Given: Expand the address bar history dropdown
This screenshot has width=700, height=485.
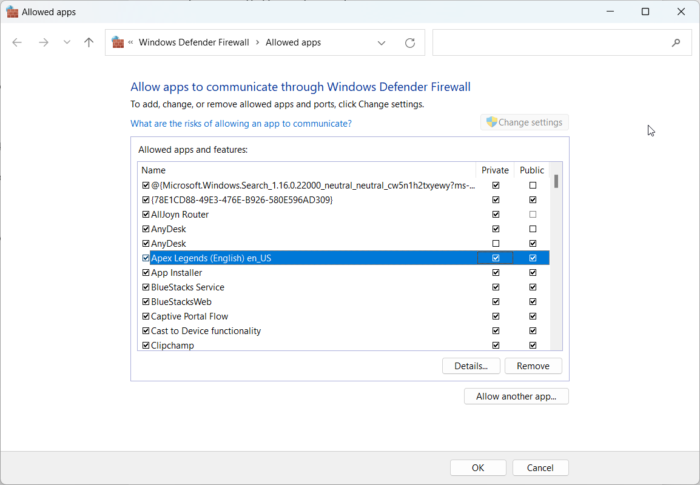Looking at the screenshot, I should (382, 43).
